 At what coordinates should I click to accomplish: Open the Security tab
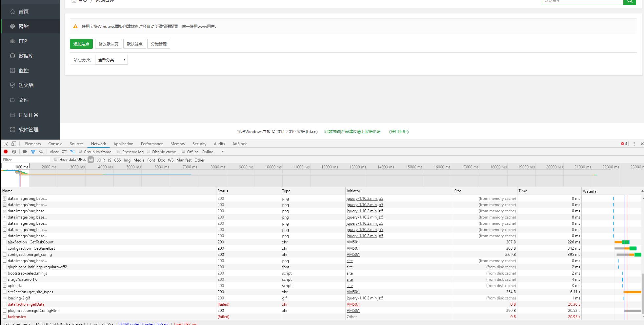199,144
